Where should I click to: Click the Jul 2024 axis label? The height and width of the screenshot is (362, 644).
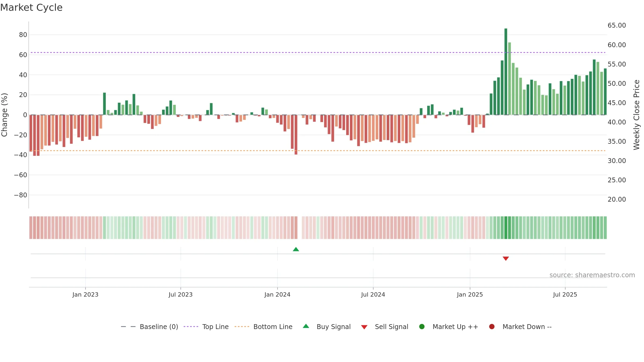coord(373,295)
